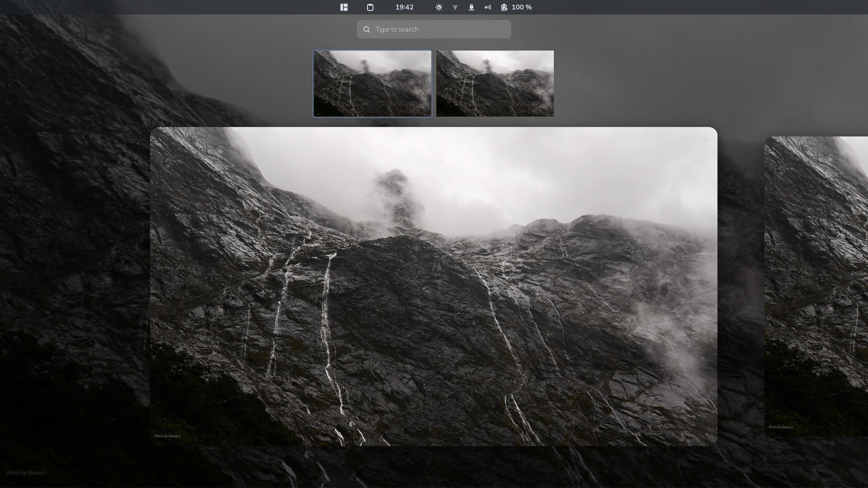The image size is (868, 488).
Task: Click Photo by Shang Li in central preview
Action: (168, 436)
